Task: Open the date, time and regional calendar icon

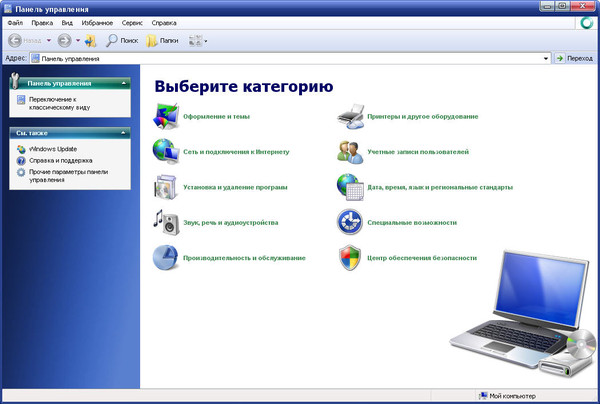Action: point(350,187)
